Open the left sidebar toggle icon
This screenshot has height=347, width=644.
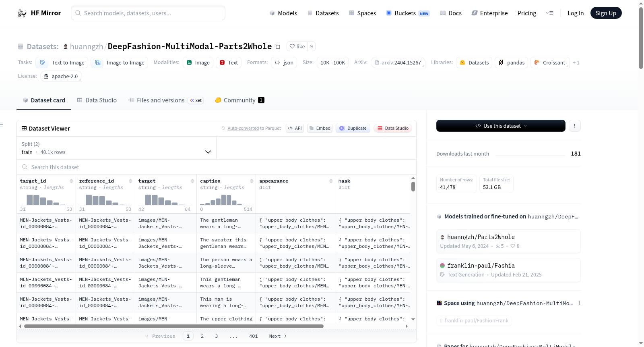[2, 125]
